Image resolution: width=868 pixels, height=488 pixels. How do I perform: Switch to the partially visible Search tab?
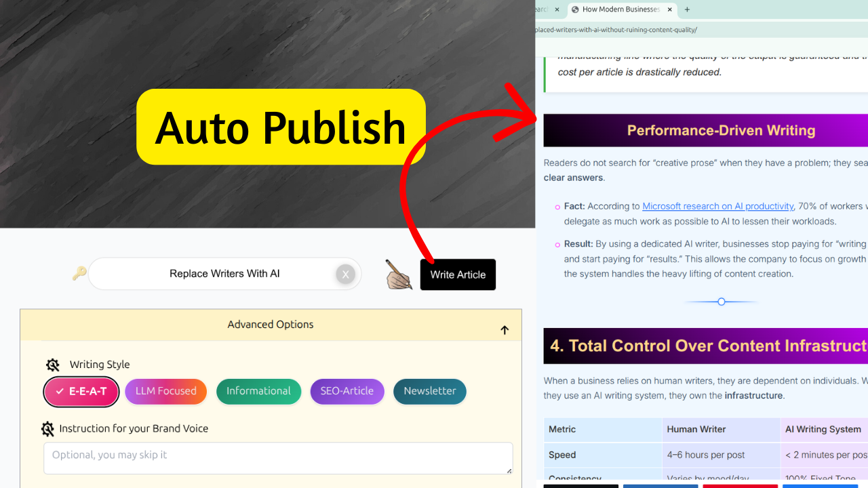[542, 9]
